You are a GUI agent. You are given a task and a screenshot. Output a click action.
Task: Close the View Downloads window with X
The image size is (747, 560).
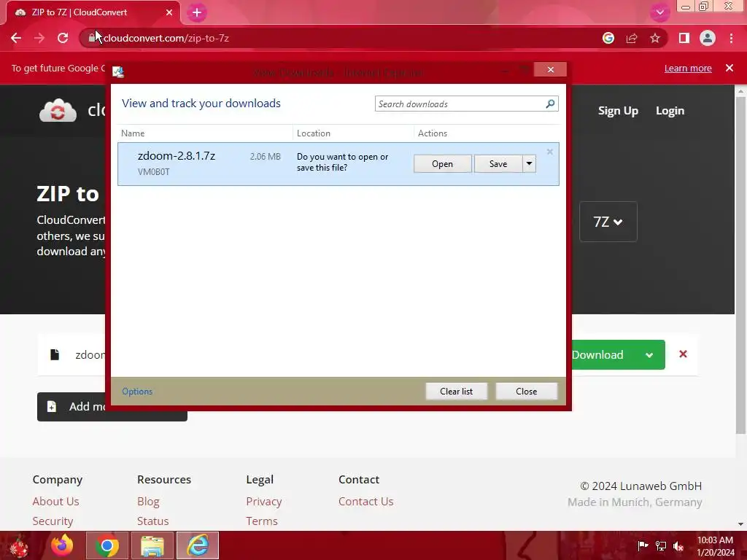coord(550,69)
